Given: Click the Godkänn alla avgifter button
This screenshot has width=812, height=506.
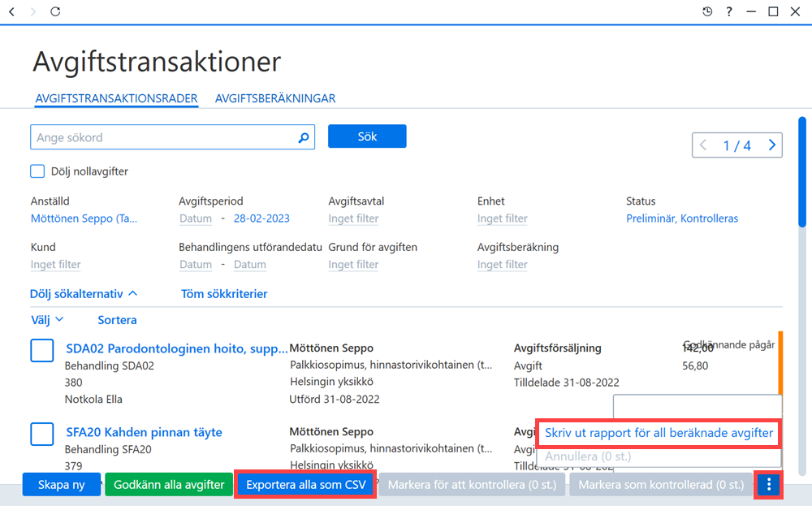Looking at the screenshot, I should coord(169,485).
